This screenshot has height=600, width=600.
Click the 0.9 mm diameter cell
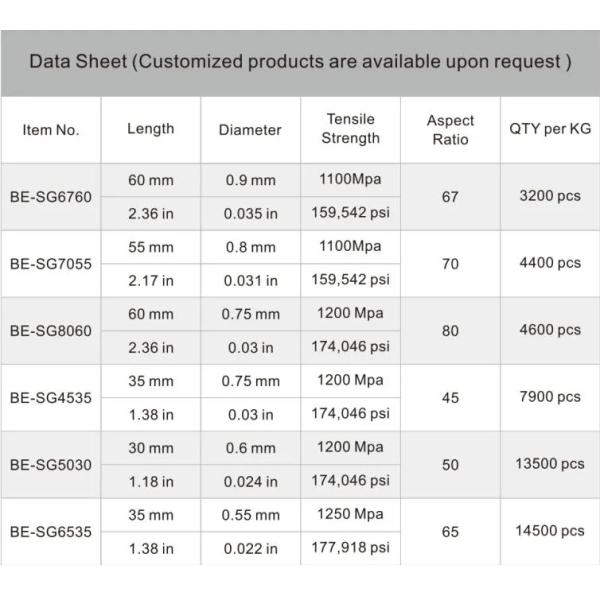[250, 181]
